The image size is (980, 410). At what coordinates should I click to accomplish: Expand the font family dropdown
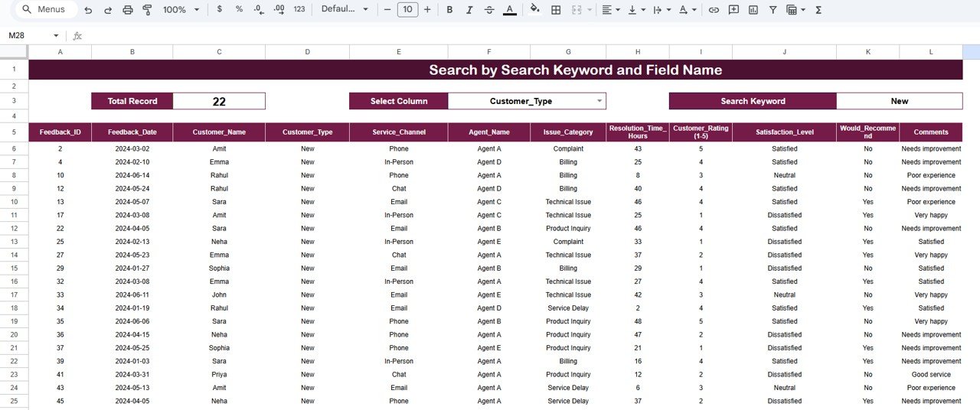(x=345, y=10)
